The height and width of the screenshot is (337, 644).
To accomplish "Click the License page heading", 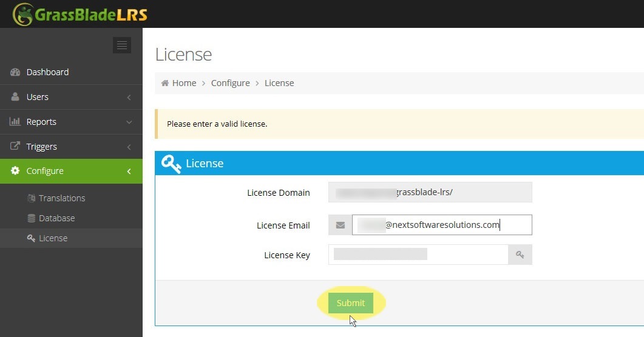I will tap(183, 55).
